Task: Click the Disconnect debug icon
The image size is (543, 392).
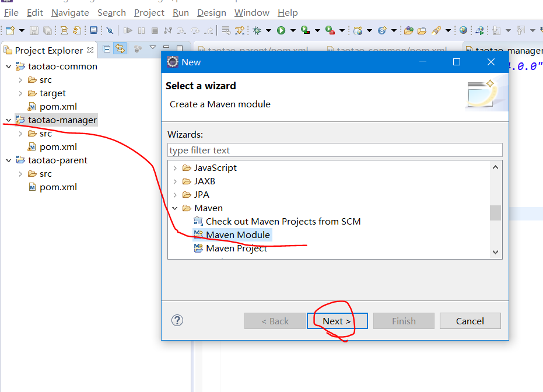Action: [168, 30]
